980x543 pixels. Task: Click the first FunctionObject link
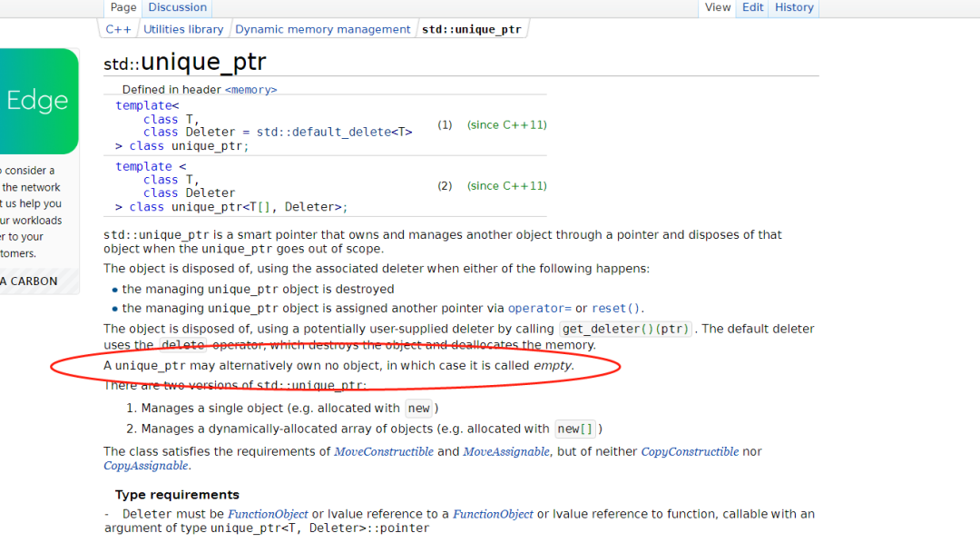pyautogui.click(x=268, y=514)
